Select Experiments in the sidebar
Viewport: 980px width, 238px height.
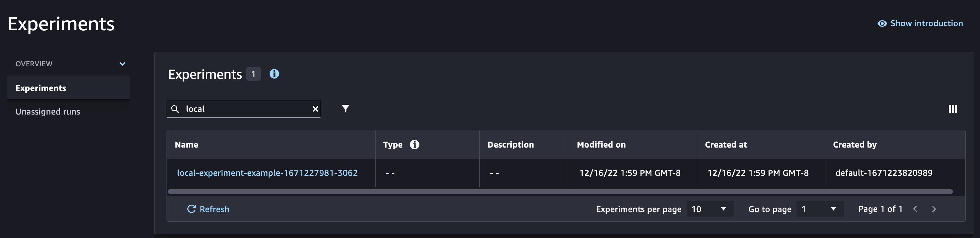coord(69,88)
